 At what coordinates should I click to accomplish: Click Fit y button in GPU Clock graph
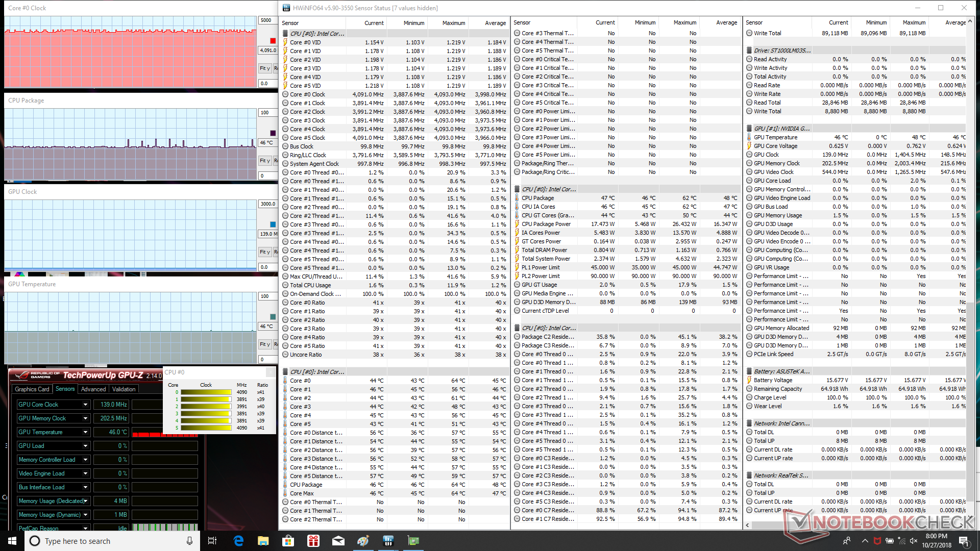[265, 252]
